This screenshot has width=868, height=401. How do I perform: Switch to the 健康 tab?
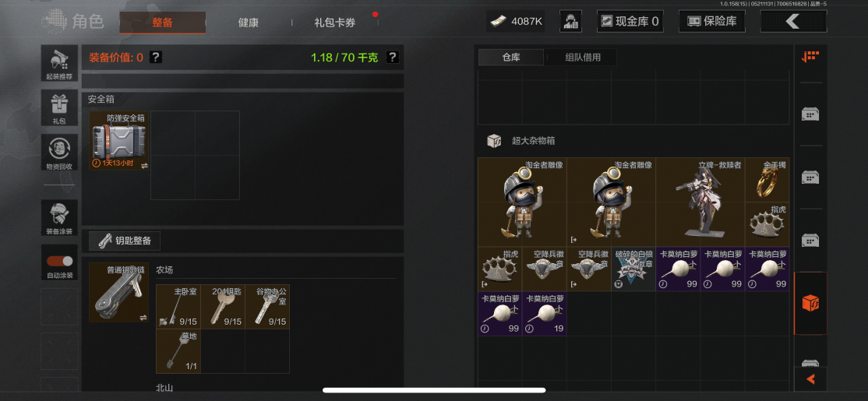(x=248, y=23)
